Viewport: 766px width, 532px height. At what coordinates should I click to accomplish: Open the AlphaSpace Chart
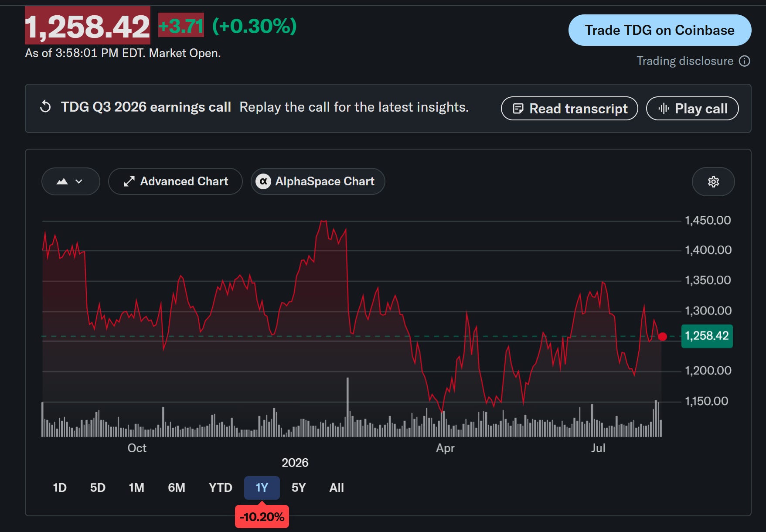tap(318, 181)
